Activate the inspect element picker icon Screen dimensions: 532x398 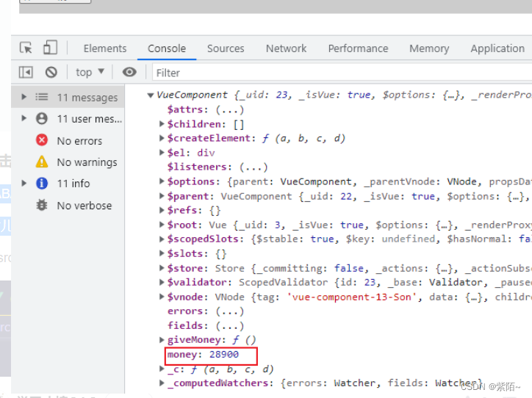[x=26, y=48]
